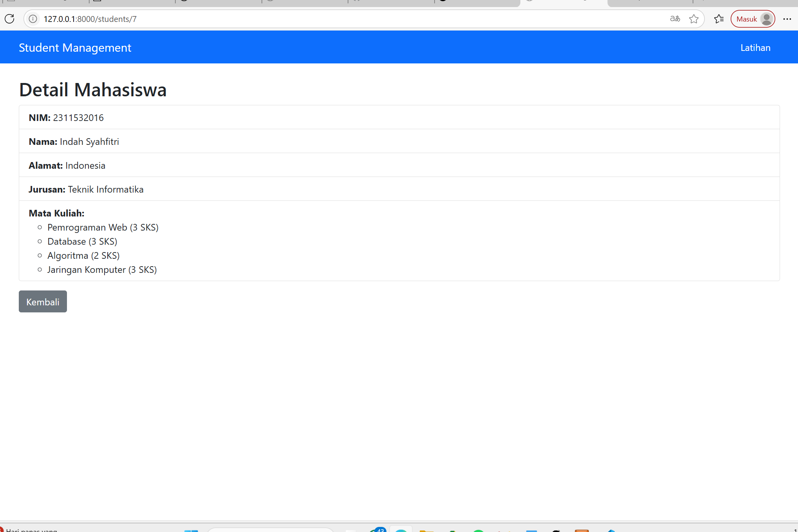Click Jaringan Komputer course item
Image resolution: width=798 pixels, height=532 pixels.
tap(102, 270)
